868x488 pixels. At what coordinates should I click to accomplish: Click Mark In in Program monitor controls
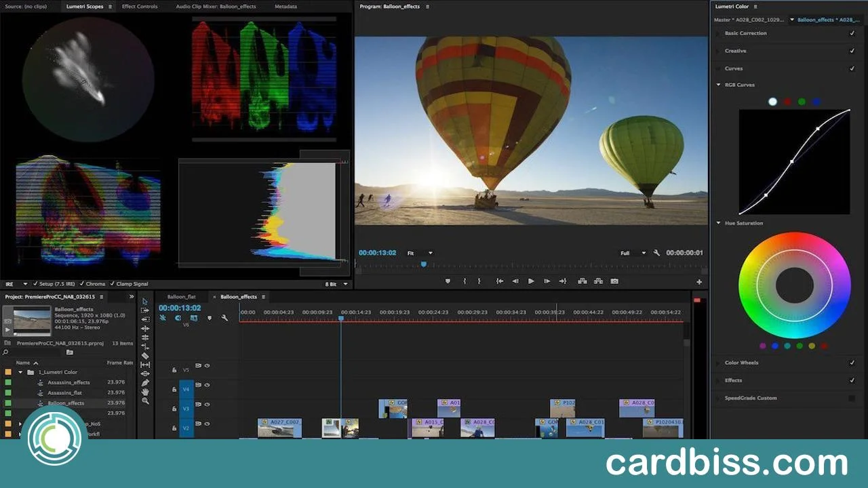tap(465, 280)
